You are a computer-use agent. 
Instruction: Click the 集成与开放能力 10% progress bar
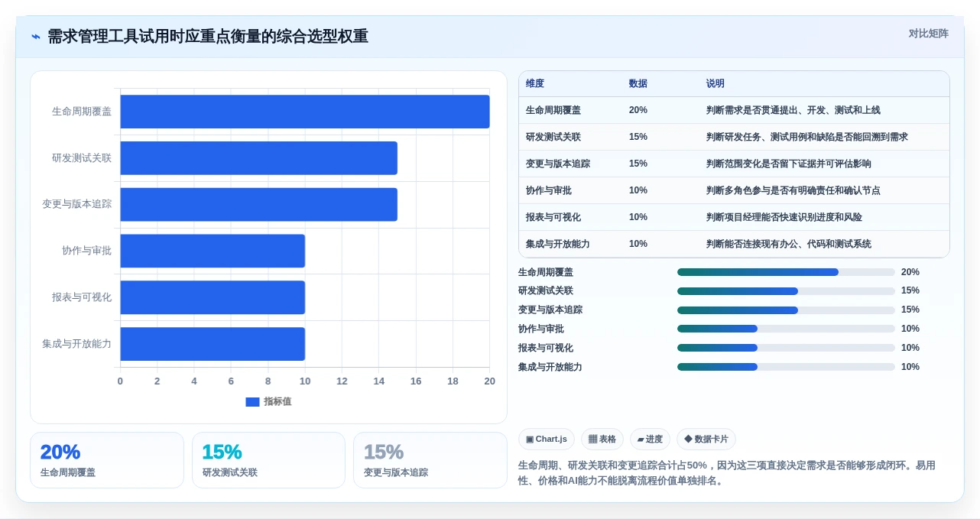pyautogui.click(x=786, y=367)
